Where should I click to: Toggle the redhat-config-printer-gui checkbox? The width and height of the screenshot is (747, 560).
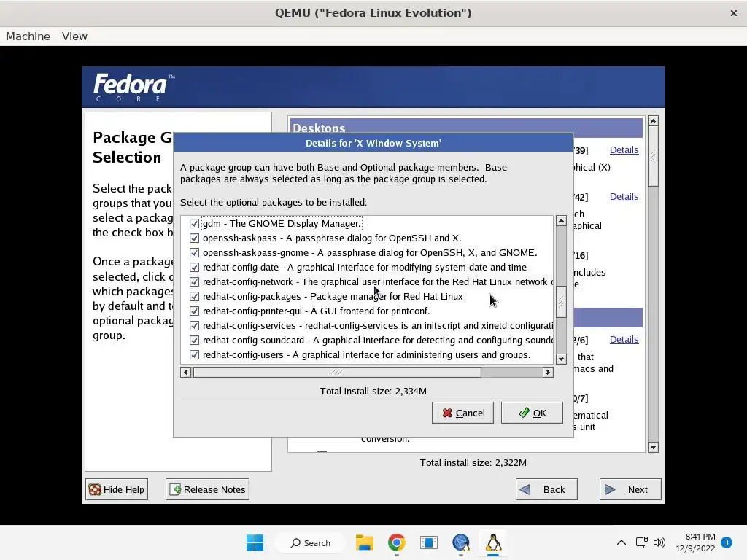[194, 311]
